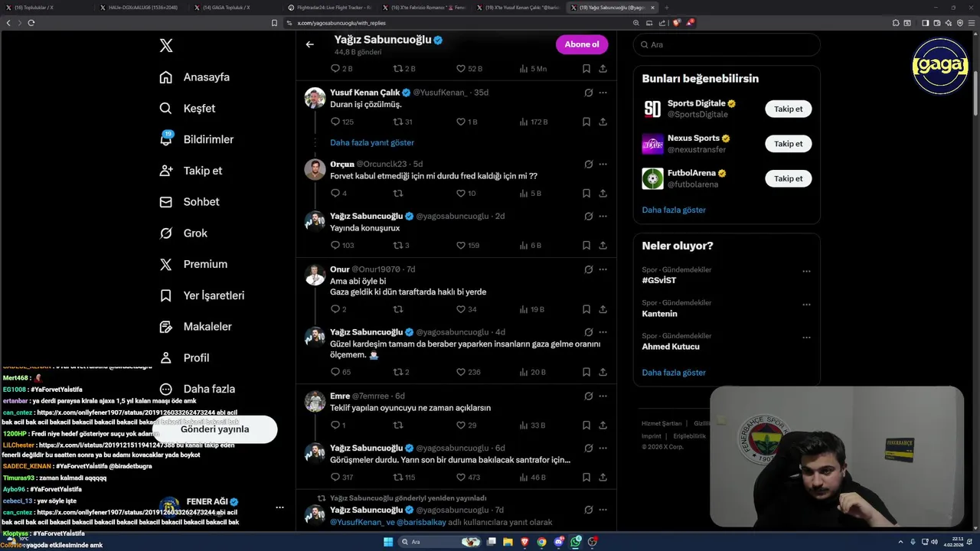This screenshot has height=551, width=980.
Task: Open Windows Start menu
Action: point(388,542)
